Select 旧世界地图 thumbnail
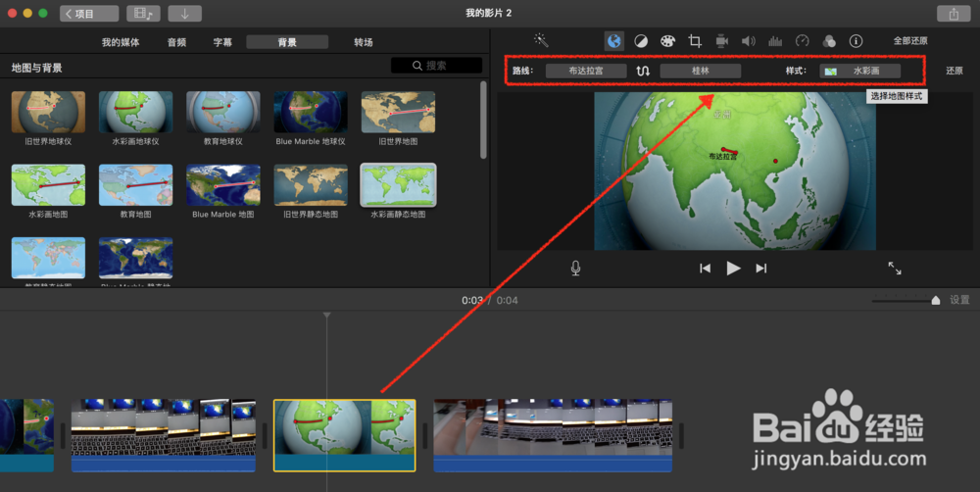 click(x=398, y=112)
